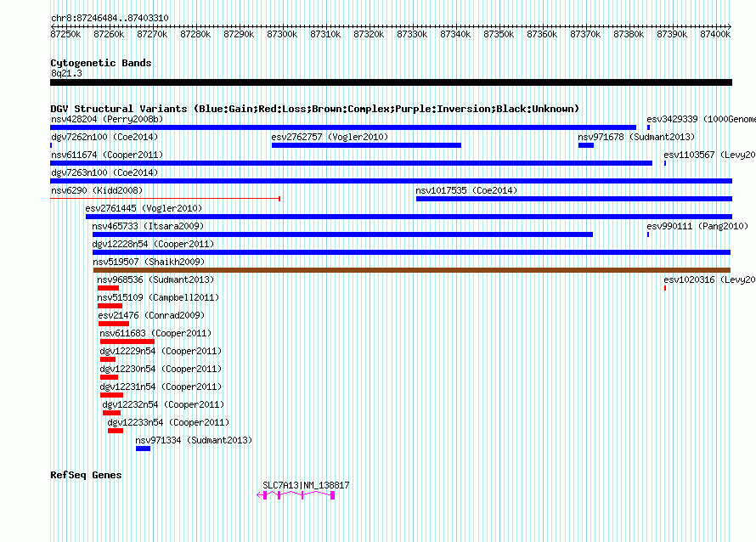
Task: Click the dgv7263n100 (Coe2014) label
Action: pos(104,172)
